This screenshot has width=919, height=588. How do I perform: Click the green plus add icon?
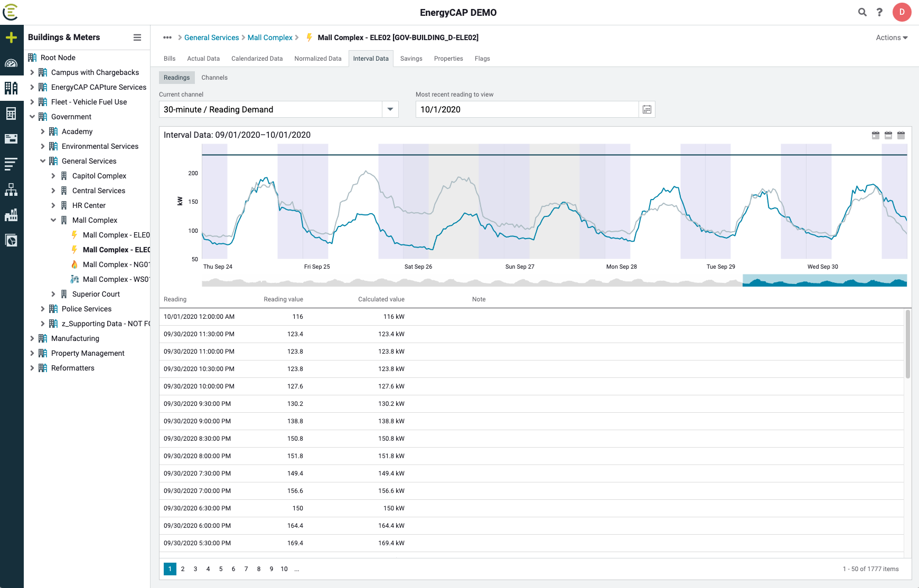[x=11, y=37]
